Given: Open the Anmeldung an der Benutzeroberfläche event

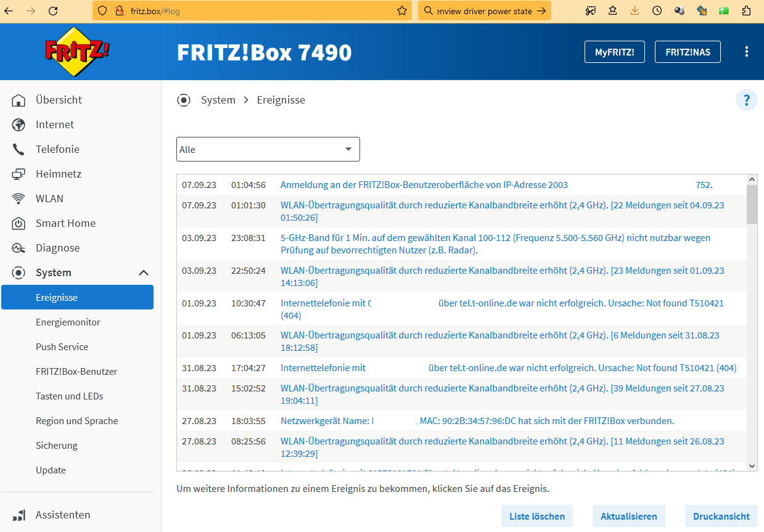Looking at the screenshot, I should (461, 185).
